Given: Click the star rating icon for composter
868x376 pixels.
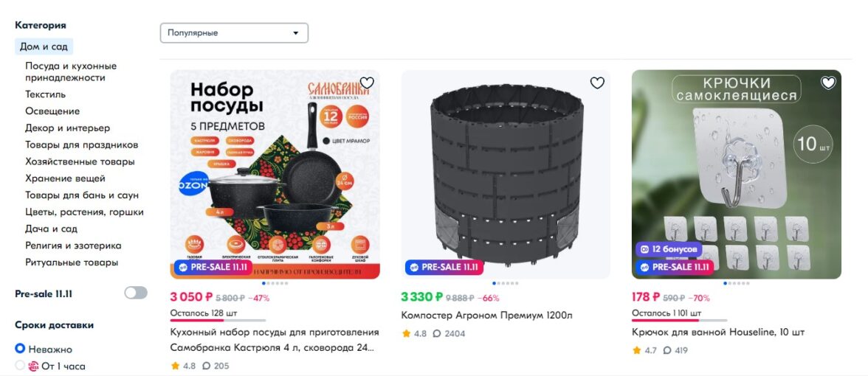Looking at the screenshot, I should point(406,334).
